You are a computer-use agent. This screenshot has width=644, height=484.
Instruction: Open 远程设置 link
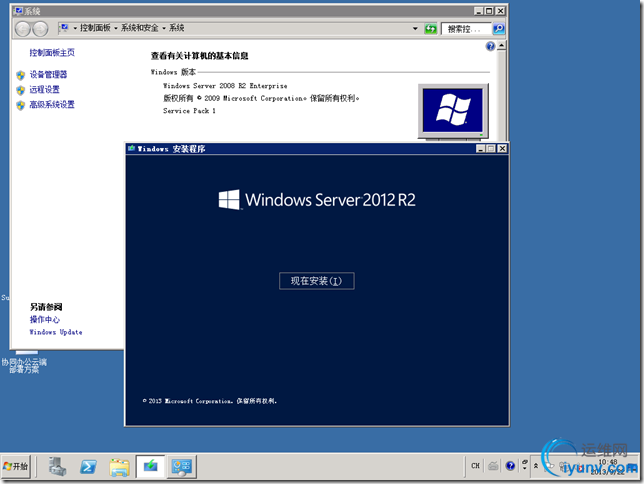pos(44,89)
